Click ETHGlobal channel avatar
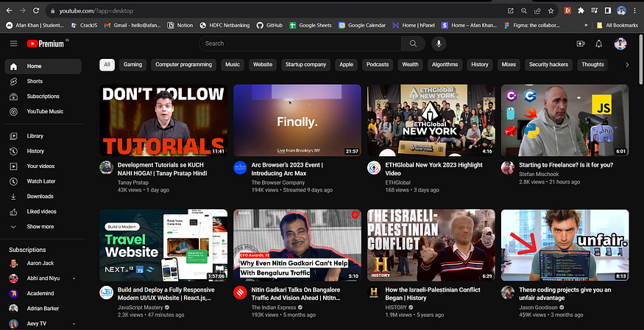644x330 pixels. coord(374,168)
